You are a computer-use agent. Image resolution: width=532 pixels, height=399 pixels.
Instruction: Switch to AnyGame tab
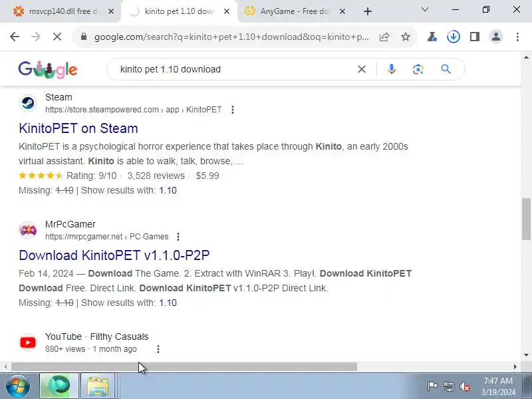(292, 11)
